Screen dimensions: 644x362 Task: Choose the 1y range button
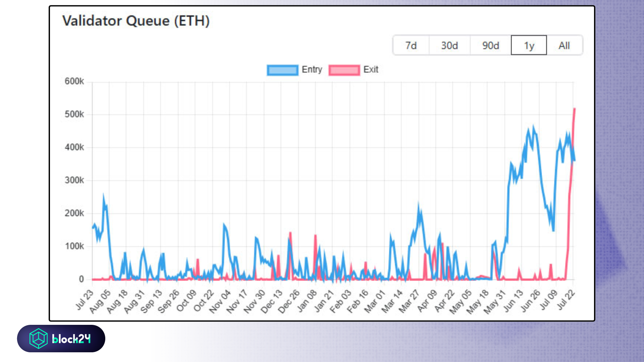pos(529,45)
